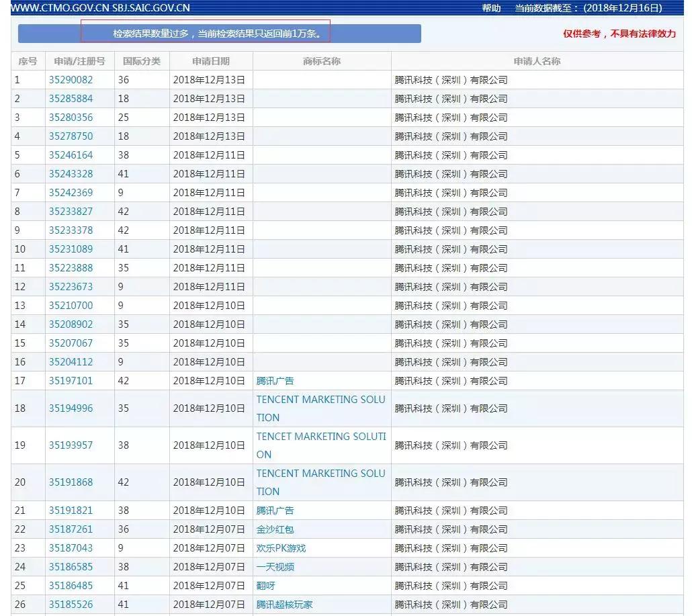Viewport: 692px width, 616px height.
Task: Open the 金沙红包 trademark entry
Action: pyautogui.click(x=275, y=529)
